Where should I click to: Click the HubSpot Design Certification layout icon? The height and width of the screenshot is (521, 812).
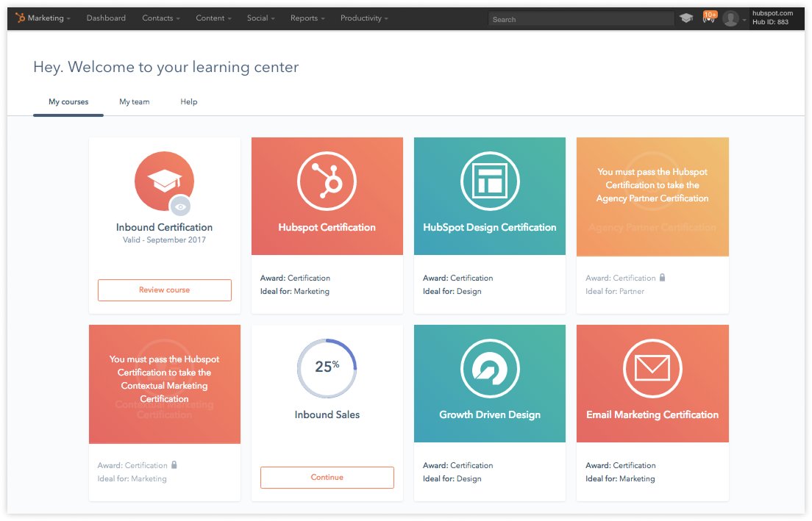(490, 182)
